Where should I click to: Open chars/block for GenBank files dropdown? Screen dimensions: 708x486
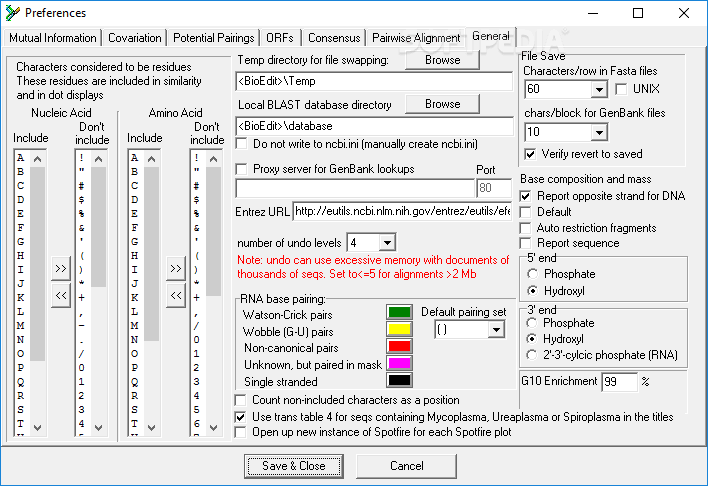tap(599, 133)
